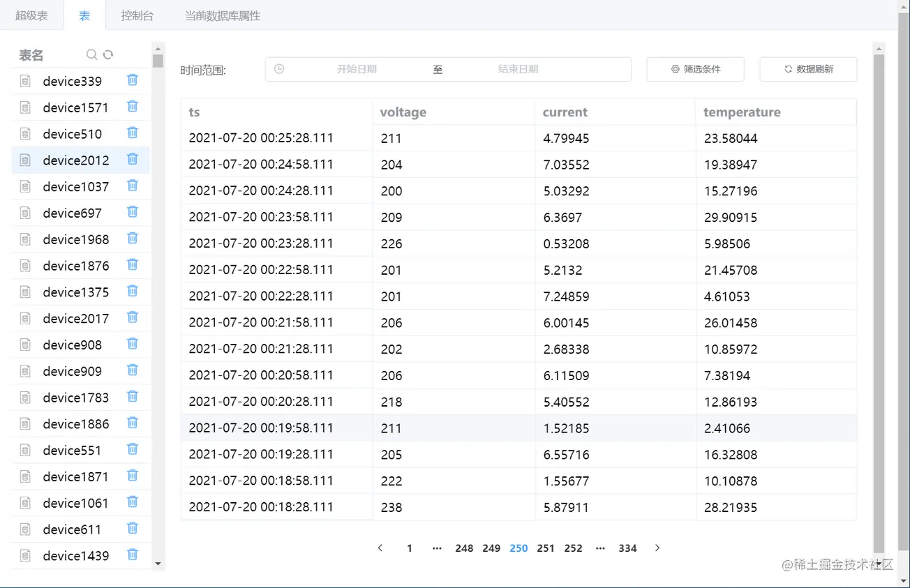The image size is (910, 588).
Task: Remove device2012 using its trash icon
Action: 133,159
